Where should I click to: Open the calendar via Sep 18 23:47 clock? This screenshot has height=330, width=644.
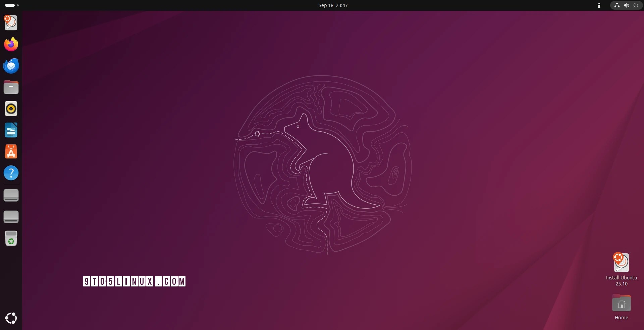click(333, 5)
